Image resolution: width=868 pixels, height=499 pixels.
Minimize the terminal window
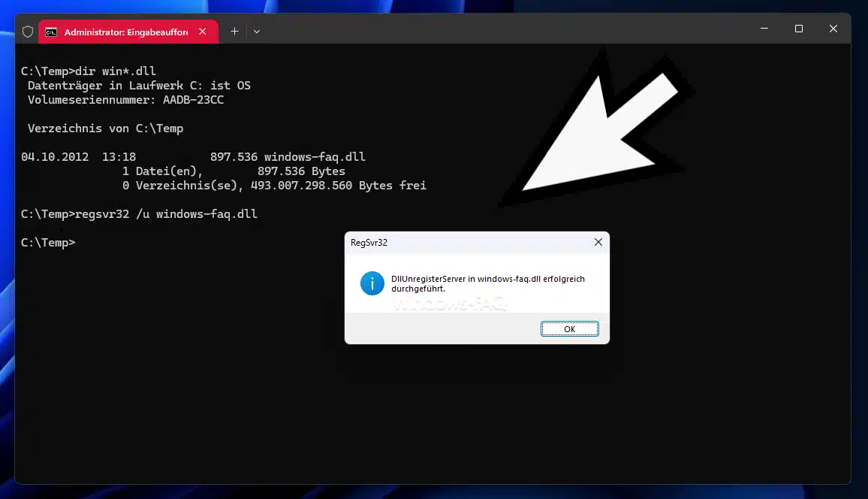pyautogui.click(x=764, y=29)
